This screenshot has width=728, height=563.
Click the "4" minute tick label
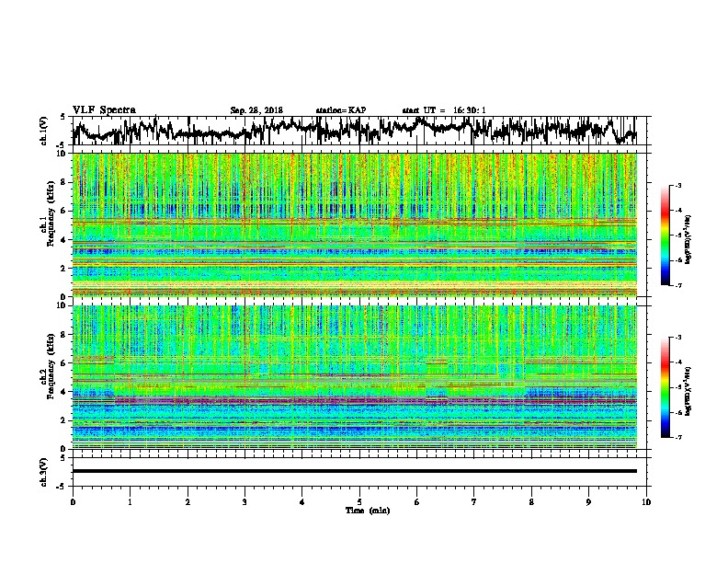pos(302,502)
